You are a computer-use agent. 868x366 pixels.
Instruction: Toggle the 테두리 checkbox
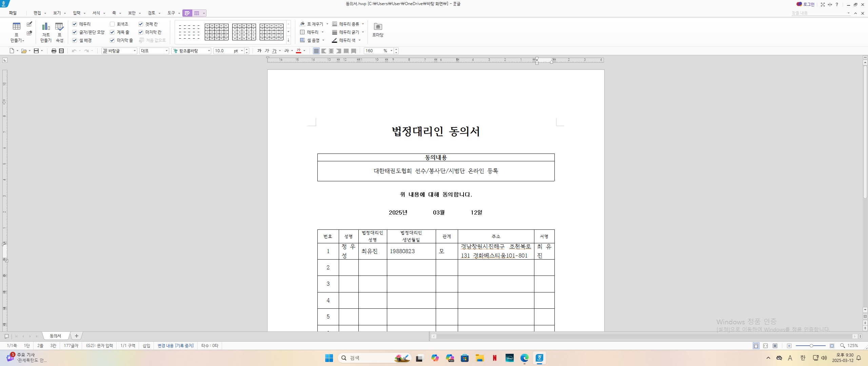coord(75,24)
